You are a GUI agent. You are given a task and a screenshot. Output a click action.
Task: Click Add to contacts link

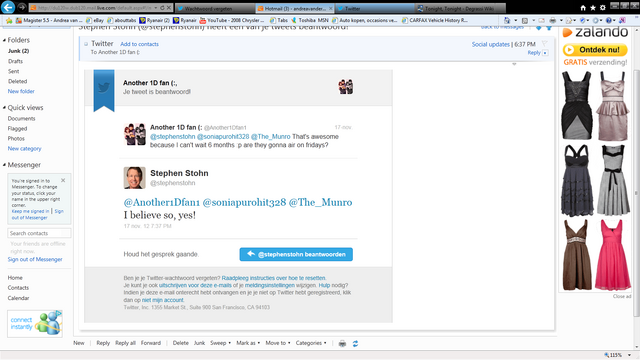click(139, 44)
